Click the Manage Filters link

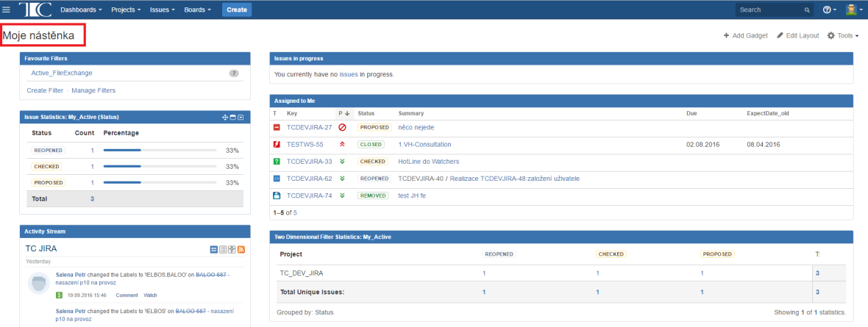[93, 90]
